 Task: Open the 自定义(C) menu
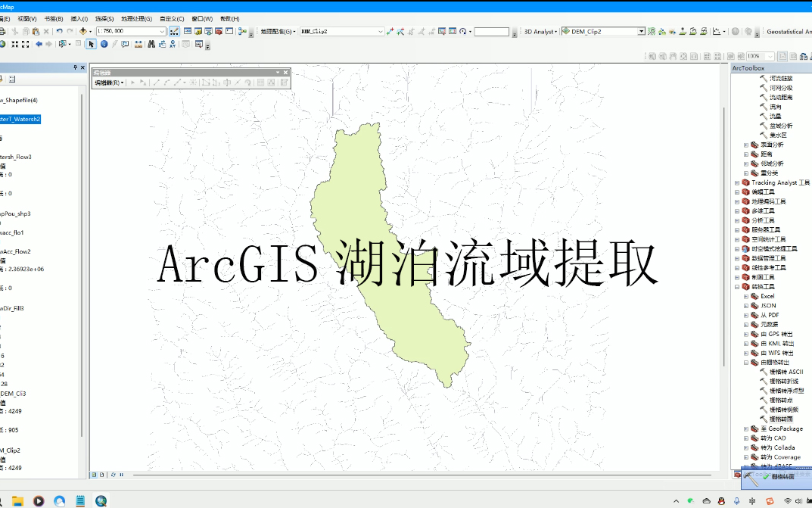click(x=172, y=18)
